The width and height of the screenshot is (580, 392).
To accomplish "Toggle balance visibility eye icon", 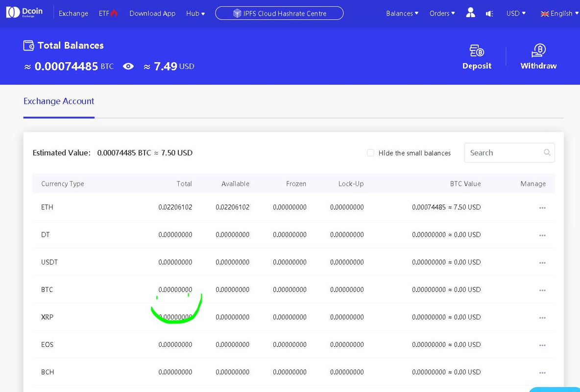I will (x=128, y=66).
